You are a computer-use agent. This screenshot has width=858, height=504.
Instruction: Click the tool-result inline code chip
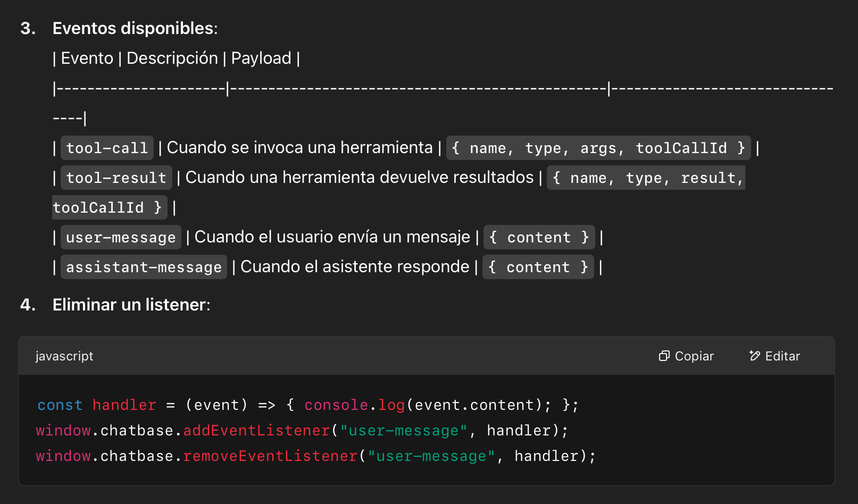click(x=116, y=178)
